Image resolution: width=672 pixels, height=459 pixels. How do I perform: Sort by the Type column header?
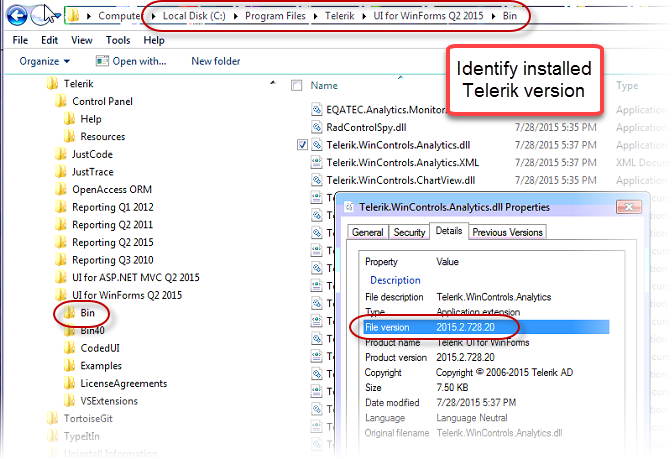[x=627, y=85]
